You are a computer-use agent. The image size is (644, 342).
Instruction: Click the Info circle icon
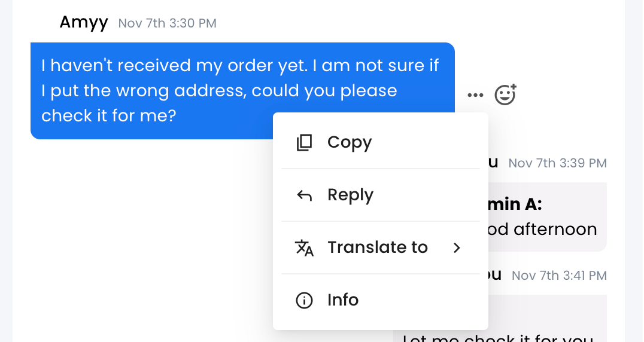click(305, 300)
